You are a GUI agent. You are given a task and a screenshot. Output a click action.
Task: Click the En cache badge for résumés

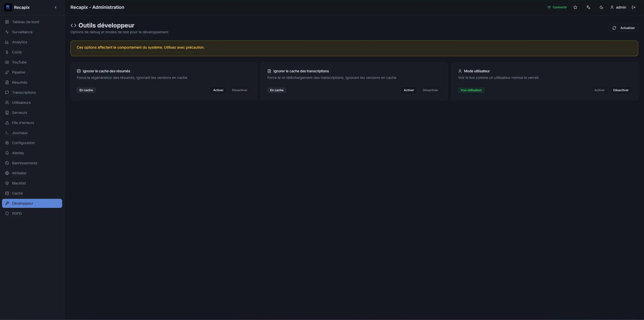(x=86, y=90)
